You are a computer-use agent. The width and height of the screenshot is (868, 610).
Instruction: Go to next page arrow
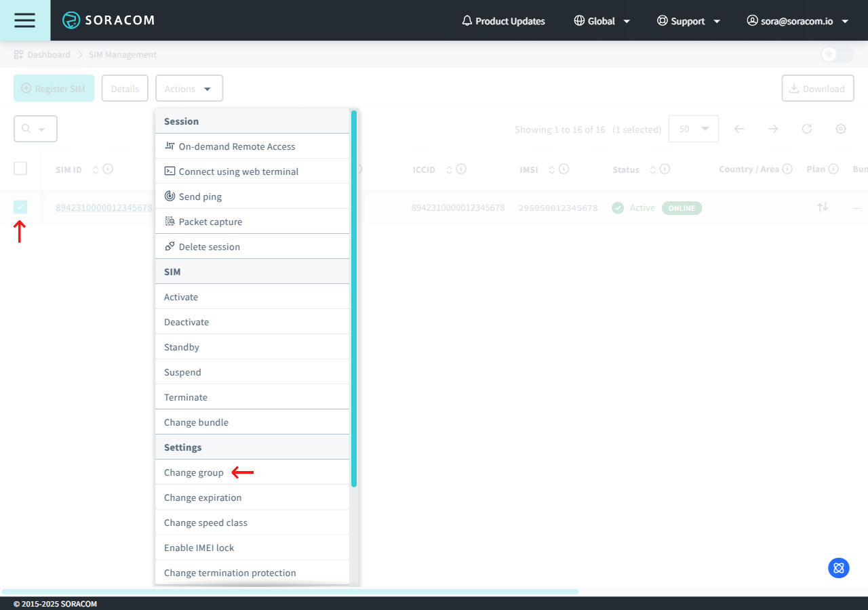(x=773, y=129)
